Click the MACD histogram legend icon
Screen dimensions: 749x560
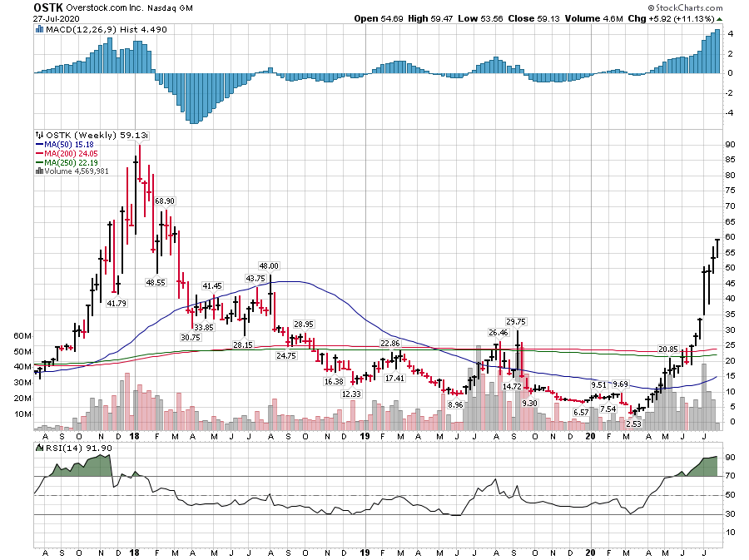(39, 31)
